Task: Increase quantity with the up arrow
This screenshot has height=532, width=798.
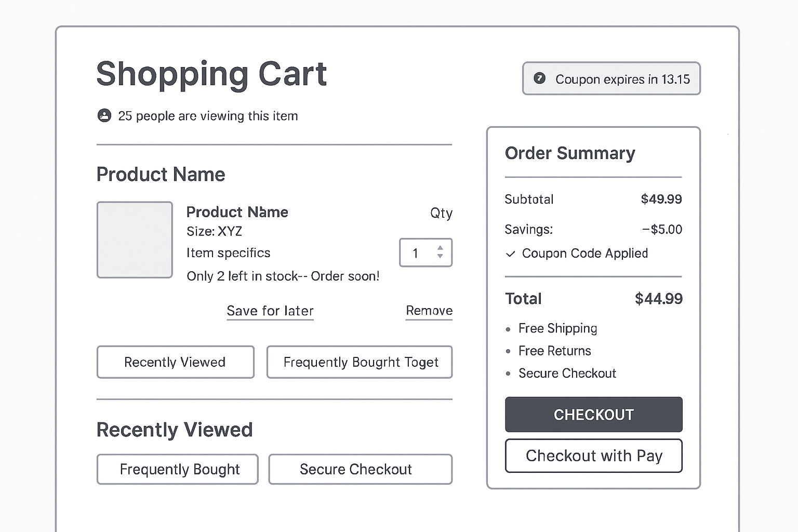Action: pyautogui.click(x=440, y=248)
